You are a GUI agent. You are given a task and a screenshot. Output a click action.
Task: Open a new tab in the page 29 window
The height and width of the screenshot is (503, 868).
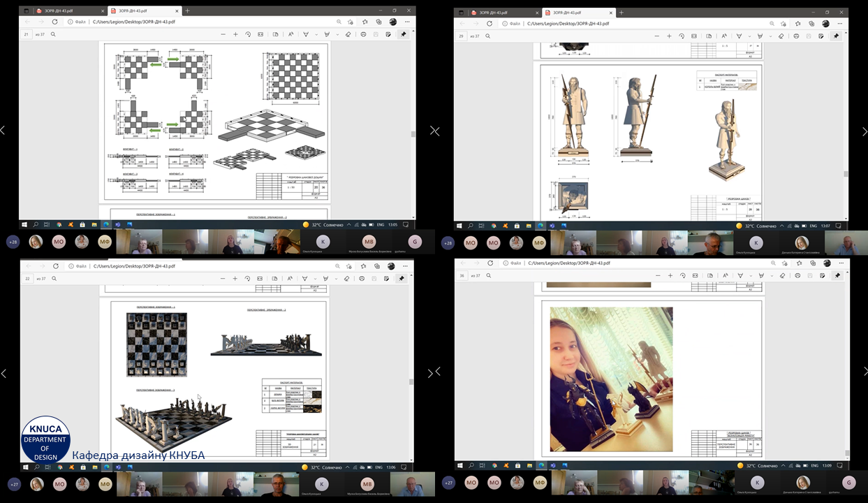point(621,13)
